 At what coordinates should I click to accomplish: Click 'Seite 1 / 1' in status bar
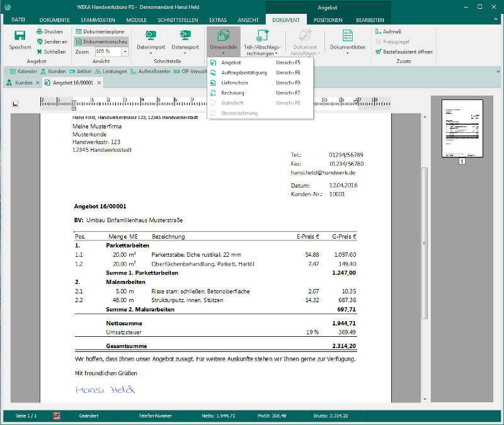tap(26, 416)
